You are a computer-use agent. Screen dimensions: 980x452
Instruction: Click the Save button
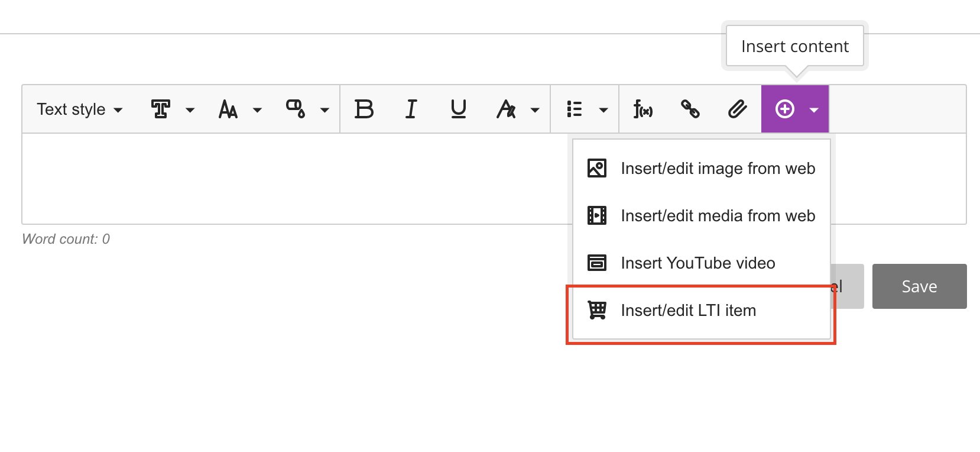tap(919, 286)
